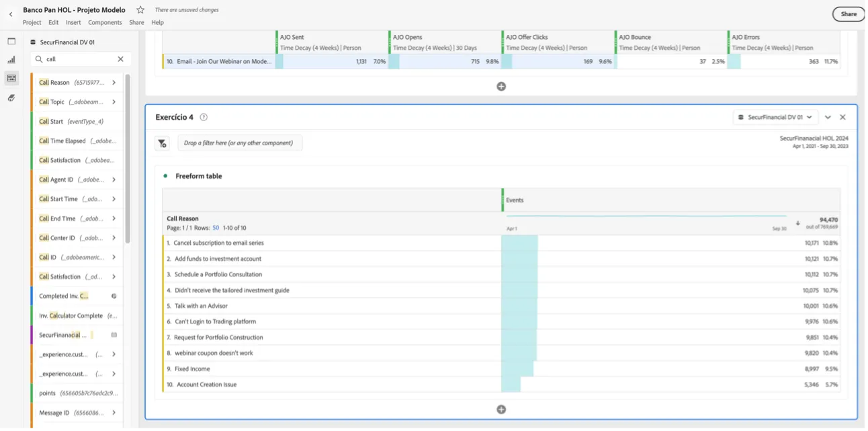The height and width of the screenshot is (431, 868).
Task: Expand the Call Reason dimension chevron
Action: click(x=114, y=83)
